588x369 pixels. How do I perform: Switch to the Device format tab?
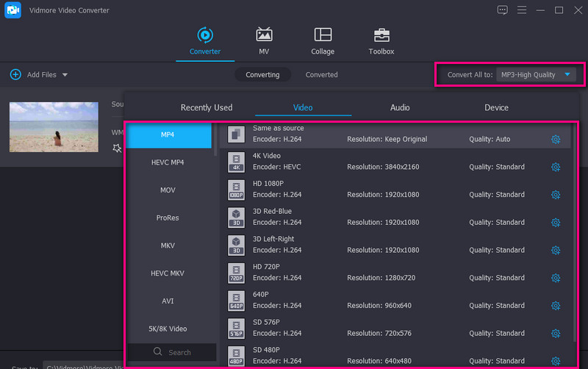click(496, 107)
